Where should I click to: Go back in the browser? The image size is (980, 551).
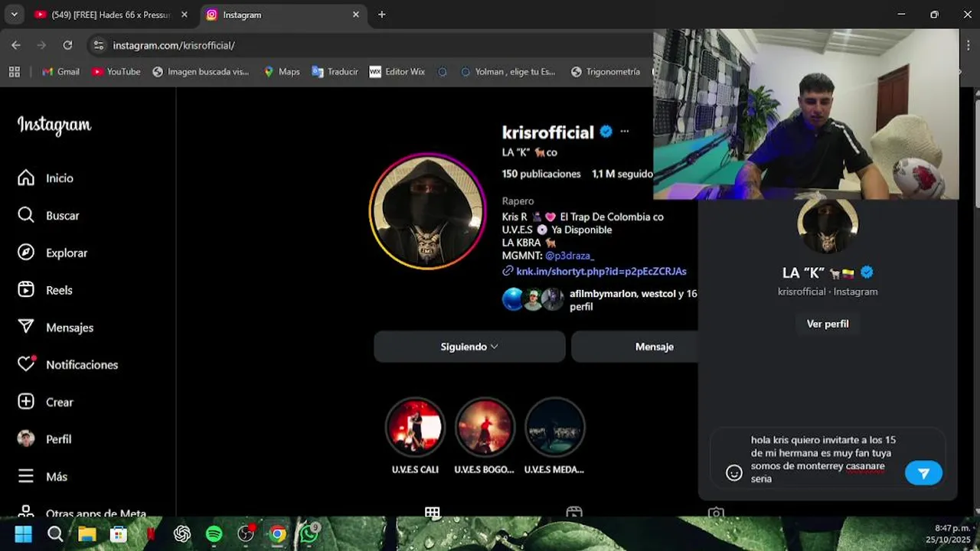click(x=16, y=45)
